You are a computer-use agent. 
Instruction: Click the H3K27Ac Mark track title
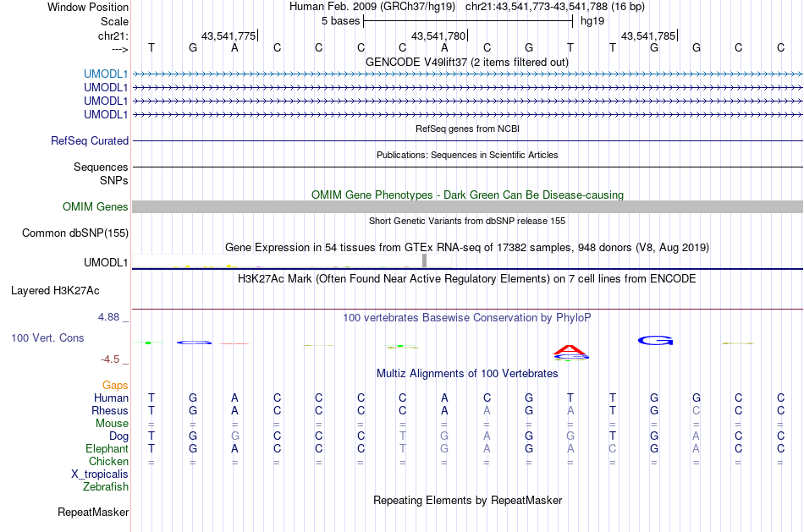coord(467,279)
